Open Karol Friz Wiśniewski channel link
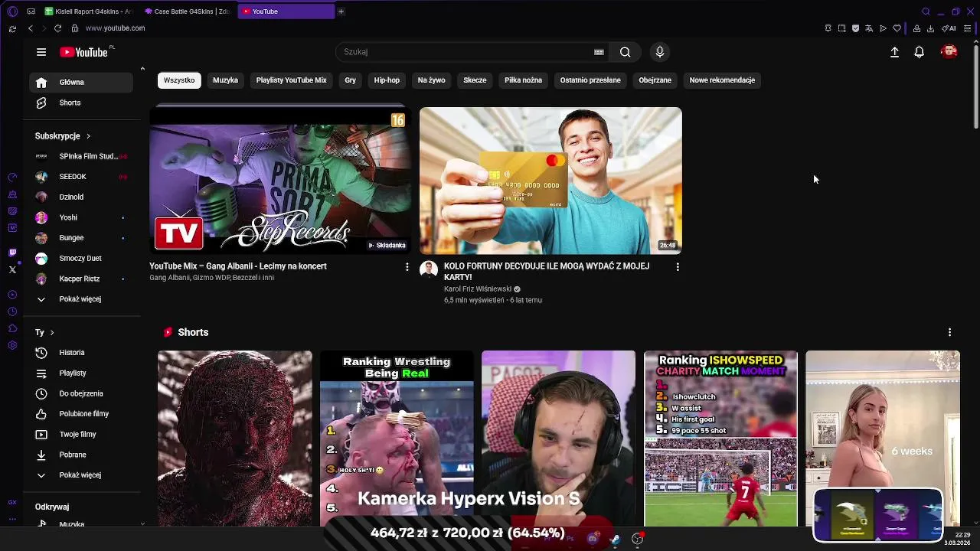The image size is (980, 551). [477, 289]
